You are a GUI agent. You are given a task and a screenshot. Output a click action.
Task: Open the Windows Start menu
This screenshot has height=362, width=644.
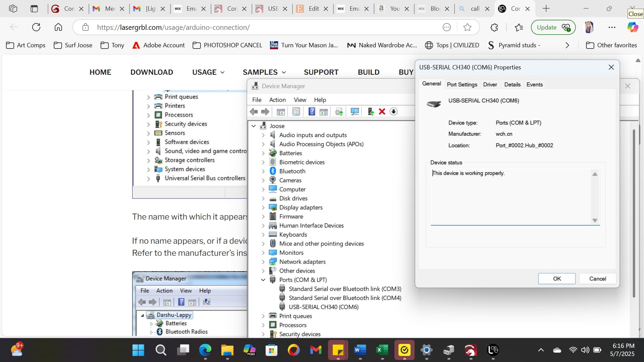[138, 350]
